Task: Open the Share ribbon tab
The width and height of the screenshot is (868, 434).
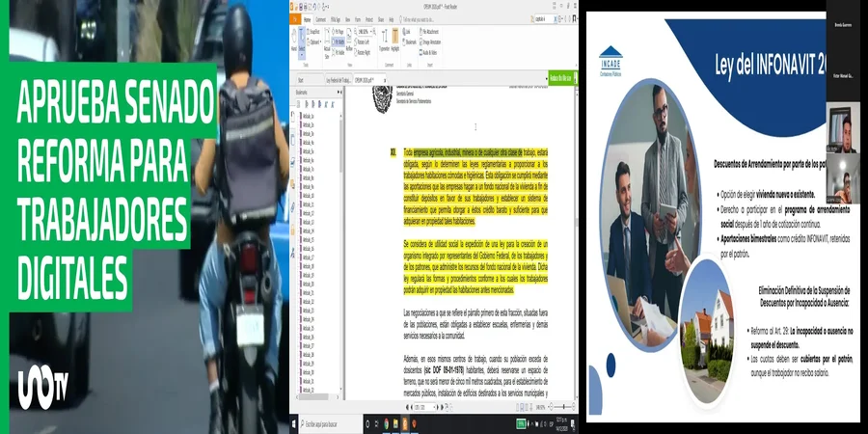Action: click(x=381, y=19)
